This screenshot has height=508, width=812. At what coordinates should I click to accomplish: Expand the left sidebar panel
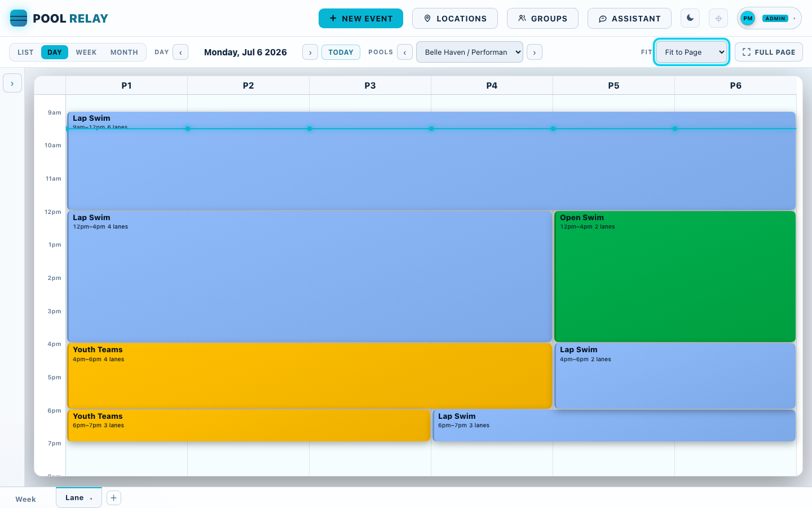pos(12,83)
